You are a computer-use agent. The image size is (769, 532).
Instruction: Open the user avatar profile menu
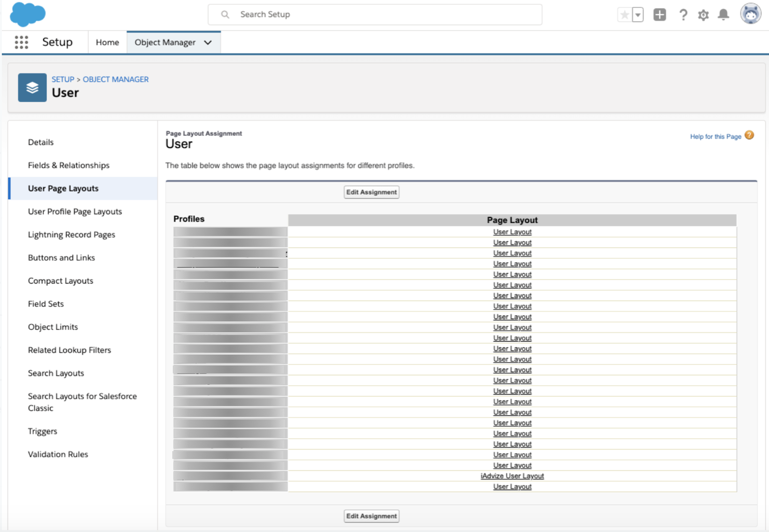tap(750, 14)
